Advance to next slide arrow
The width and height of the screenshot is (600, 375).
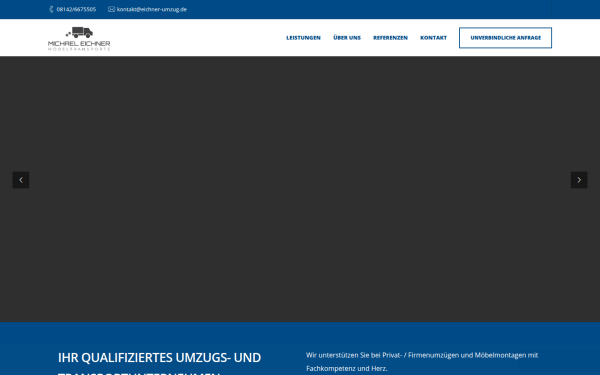click(x=579, y=180)
